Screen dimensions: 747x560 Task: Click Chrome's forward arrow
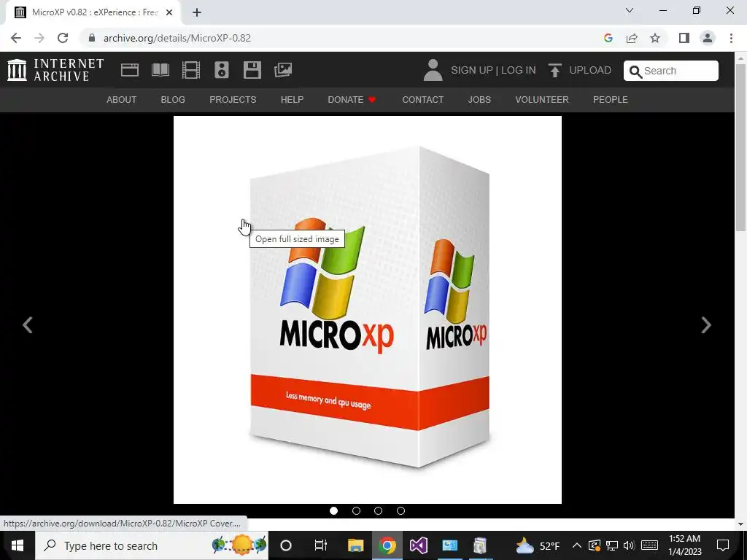click(39, 38)
